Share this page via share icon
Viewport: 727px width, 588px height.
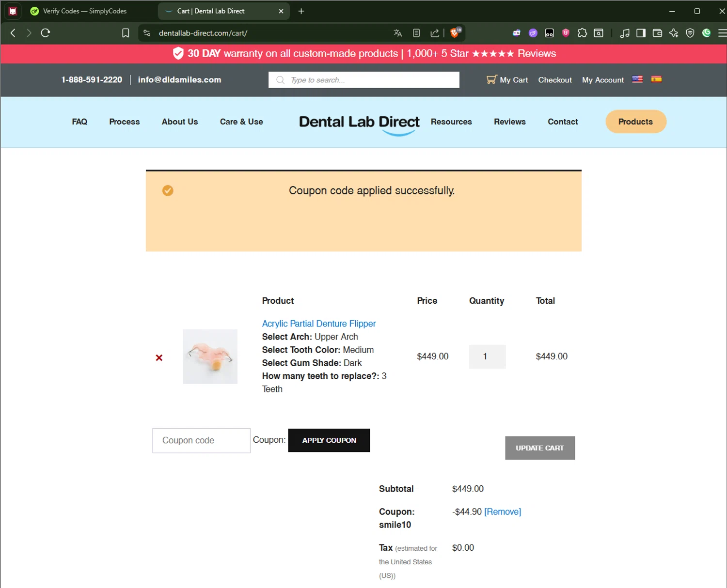pos(435,33)
